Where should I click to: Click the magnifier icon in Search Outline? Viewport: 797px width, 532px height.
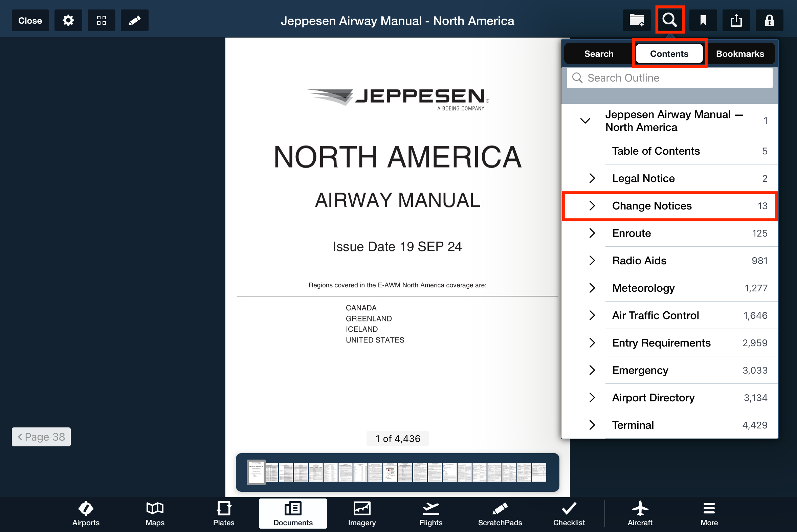point(577,78)
